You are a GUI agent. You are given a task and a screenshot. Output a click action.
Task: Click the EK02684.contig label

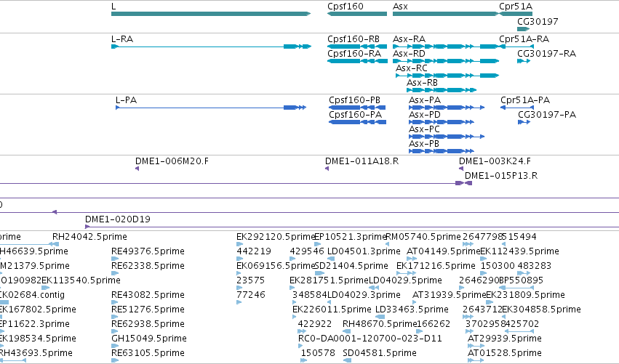coord(31,295)
